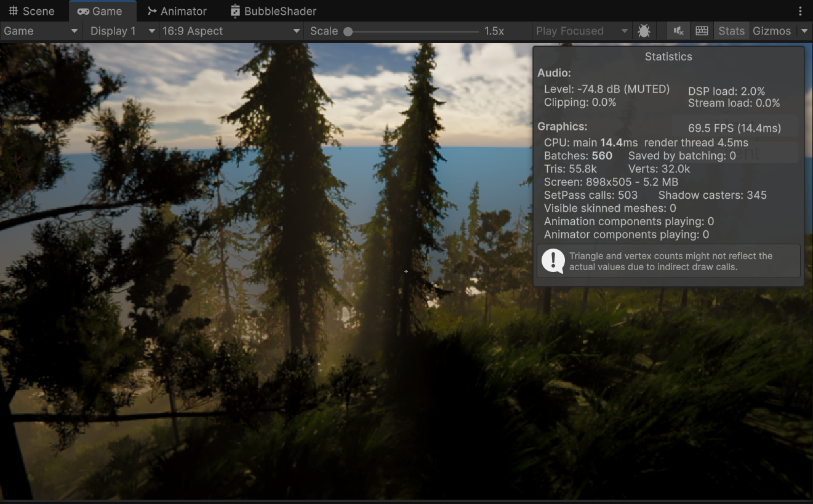The image size is (813, 504).
Task: Open the Animator tab
Action: tap(178, 10)
